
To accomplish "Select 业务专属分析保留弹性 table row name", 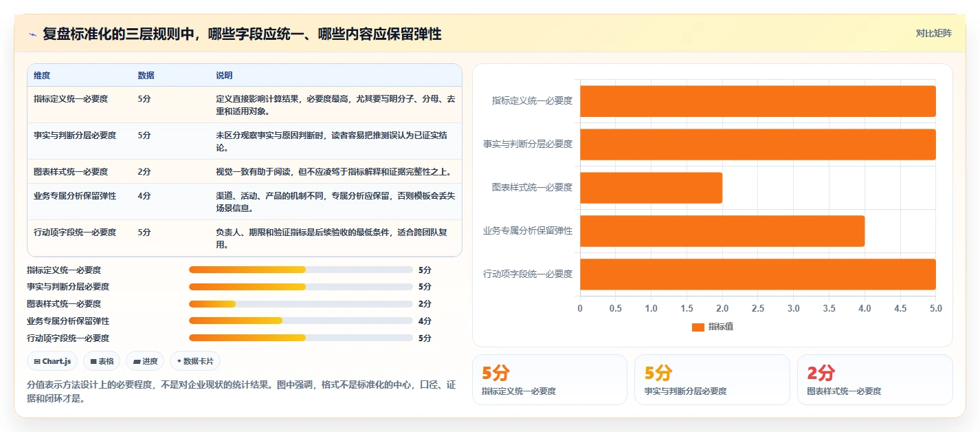I will pos(75,196).
